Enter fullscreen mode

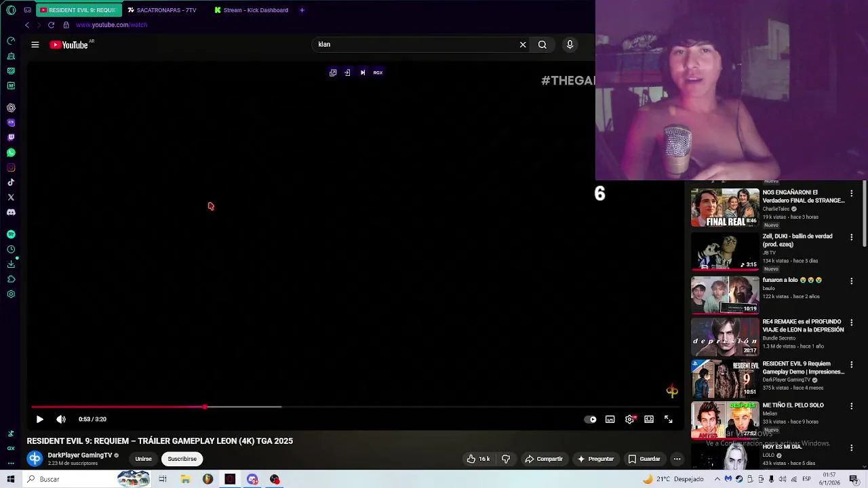(x=669, y=420)
